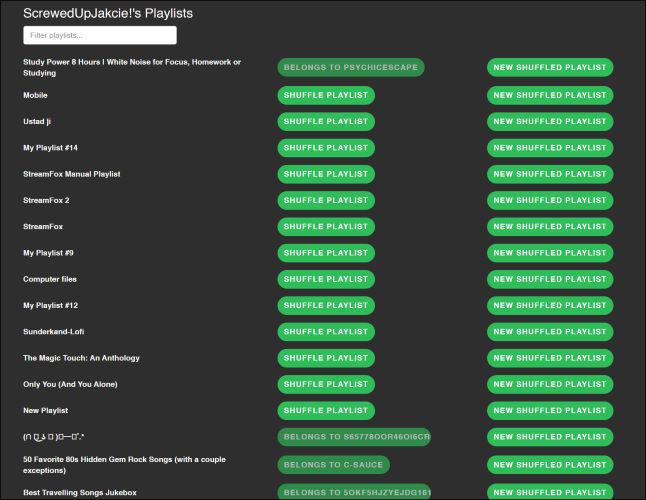Select the My Playlist #9 name

(x=48, y=253)
